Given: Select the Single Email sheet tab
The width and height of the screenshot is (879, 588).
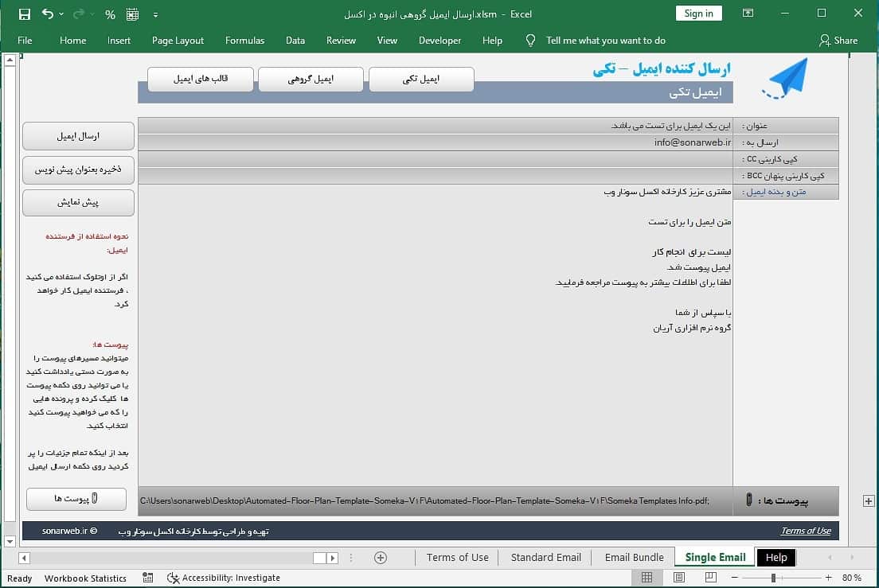Looking at the screenshot, I should point(715,558).
